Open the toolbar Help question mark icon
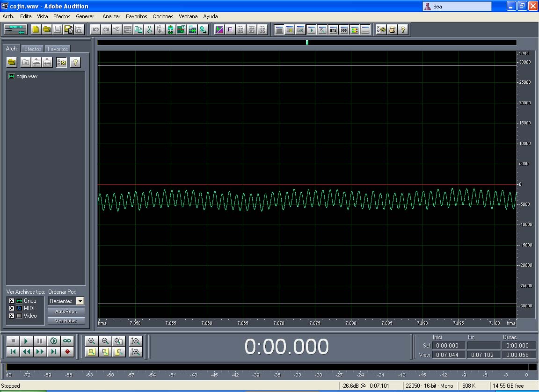This screenshot has width=539, height=392. click(403, 30)
